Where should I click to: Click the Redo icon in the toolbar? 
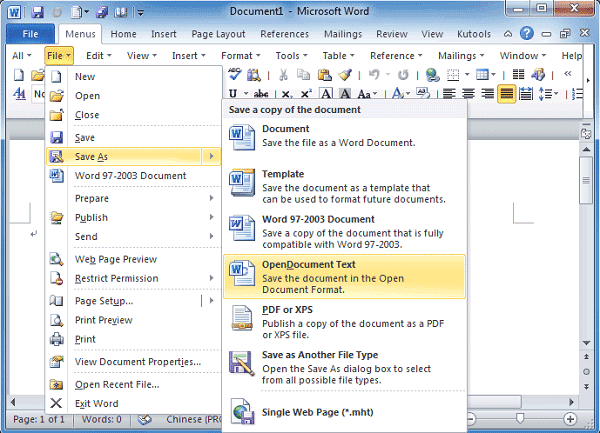[403, 75]
